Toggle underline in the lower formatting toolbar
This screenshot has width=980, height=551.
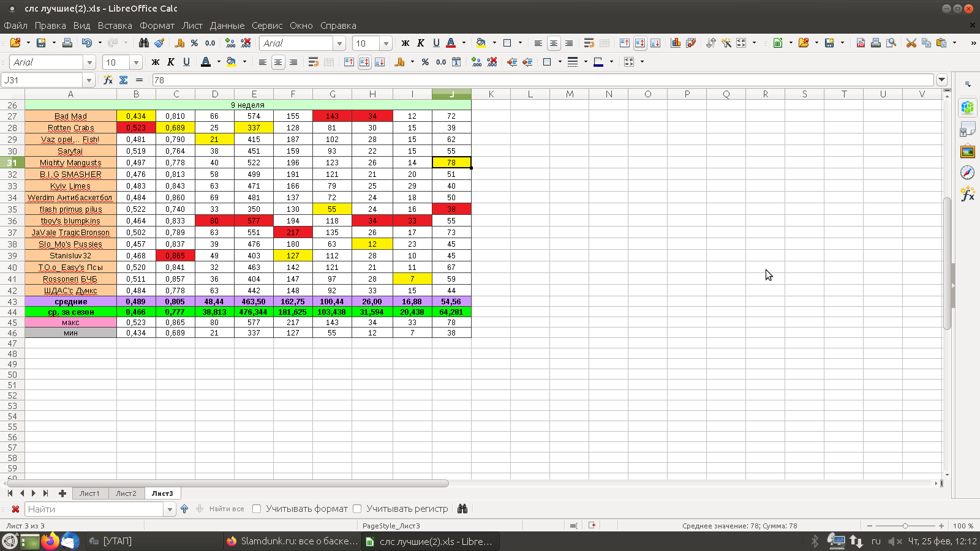(x=186, y=62)
